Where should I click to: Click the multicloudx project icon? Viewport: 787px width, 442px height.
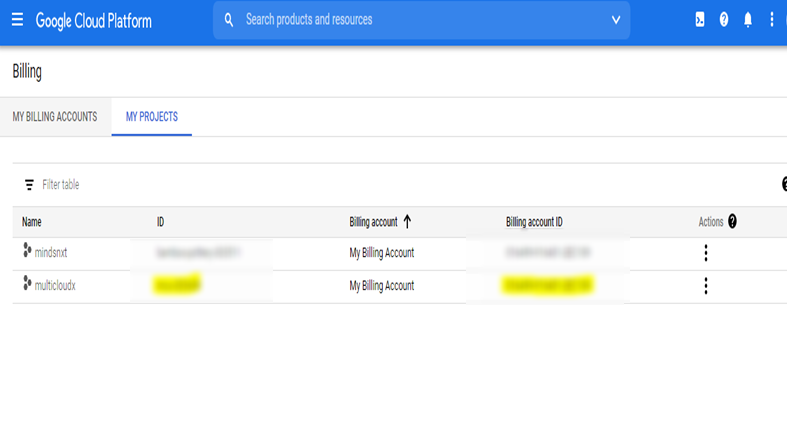(27, 285)
